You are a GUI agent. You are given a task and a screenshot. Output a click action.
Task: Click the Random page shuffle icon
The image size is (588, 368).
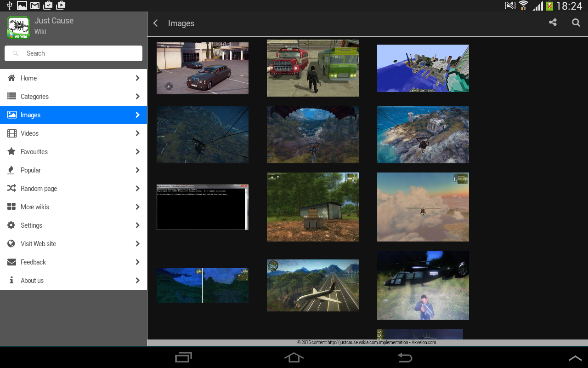(11, 189)
